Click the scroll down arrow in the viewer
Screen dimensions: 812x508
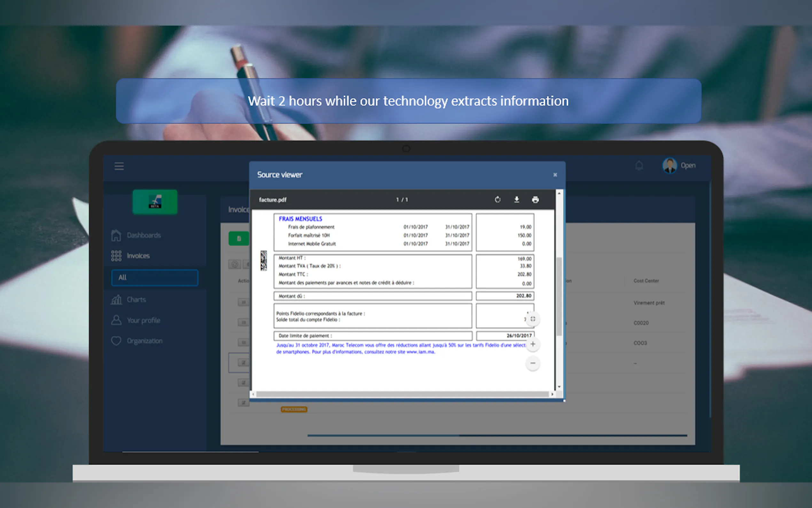(x=559, y=387)
